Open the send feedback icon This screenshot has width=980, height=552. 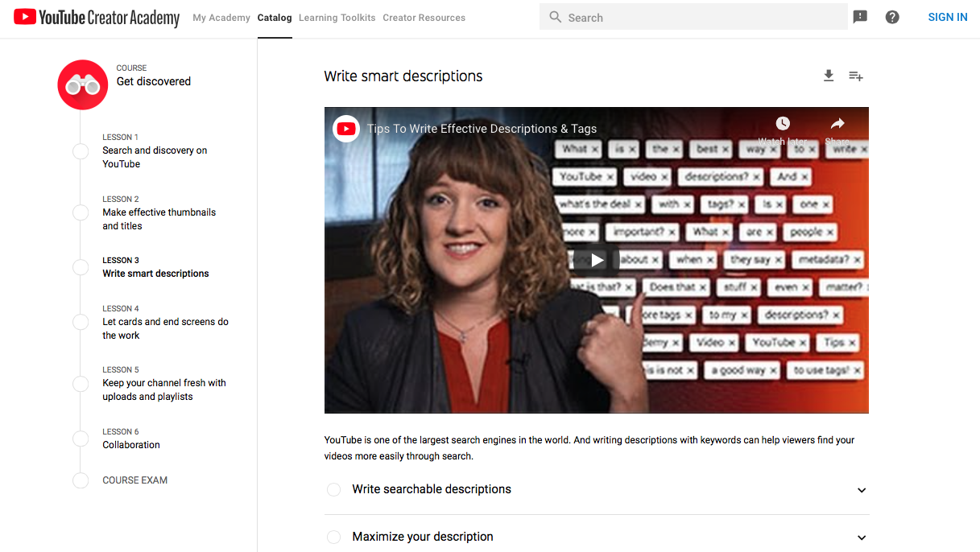pyautogui.click(x=860, y=16)
